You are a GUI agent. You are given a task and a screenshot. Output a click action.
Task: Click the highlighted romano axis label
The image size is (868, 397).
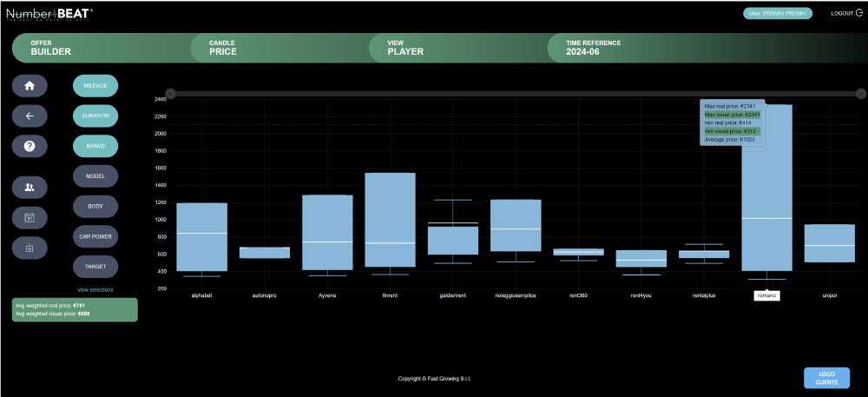[766, 295]
